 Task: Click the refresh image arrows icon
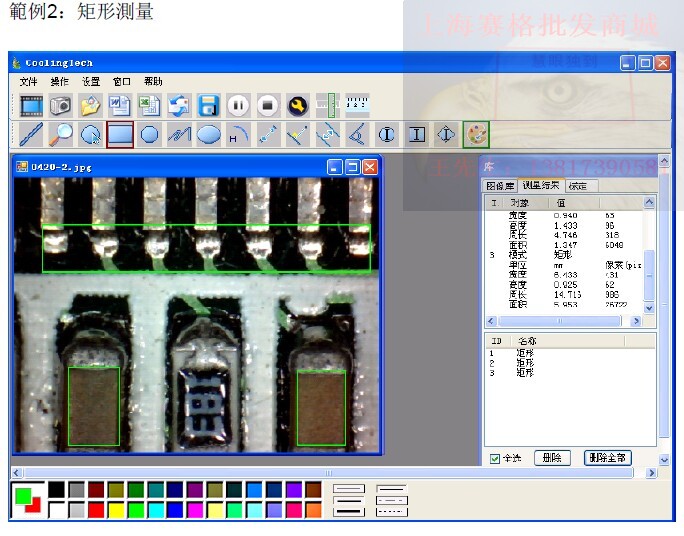(x=179, y=106)
